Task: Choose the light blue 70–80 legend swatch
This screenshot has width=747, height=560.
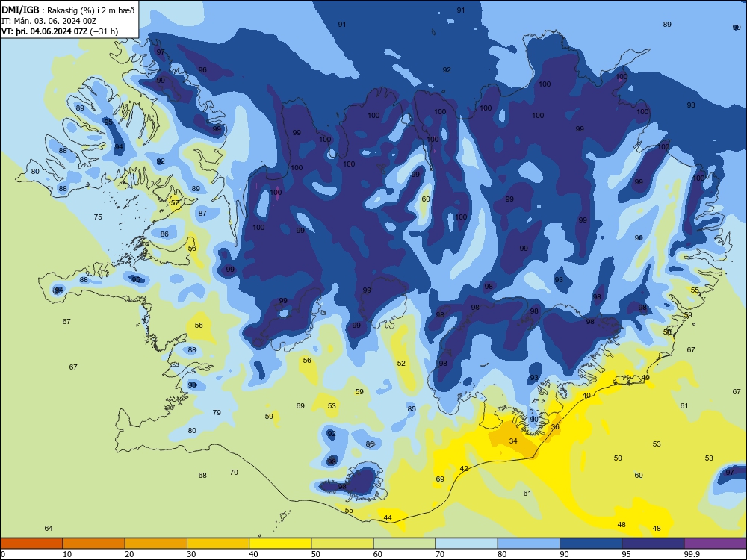Action: 466,544
